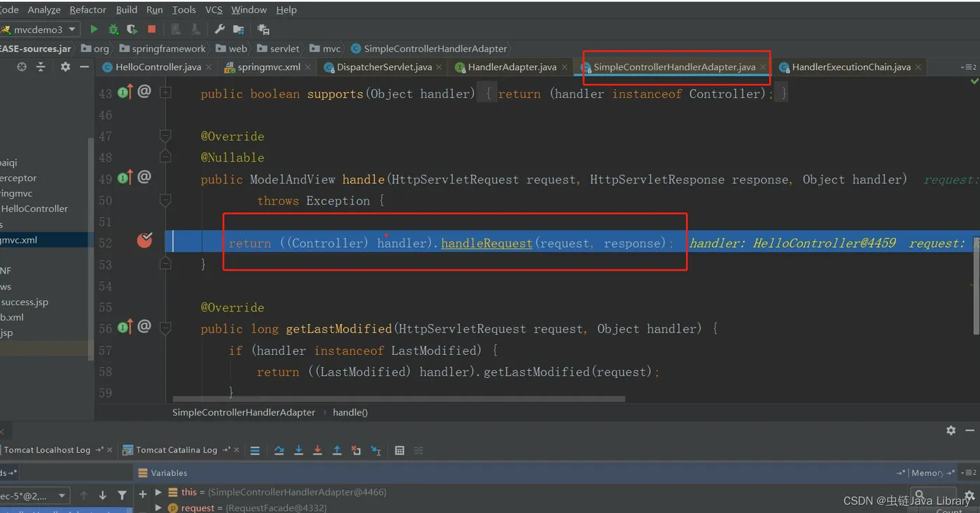980x513 pixels.
Task: Open the Help menu
Action: (286, 10)
